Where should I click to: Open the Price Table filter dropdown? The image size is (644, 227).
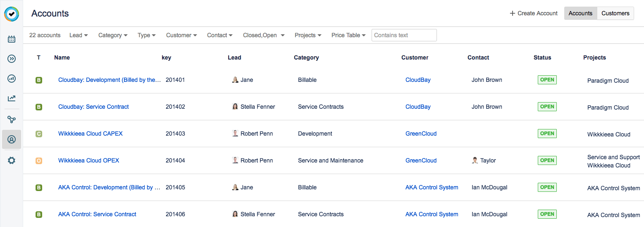[x=348, y=35]
